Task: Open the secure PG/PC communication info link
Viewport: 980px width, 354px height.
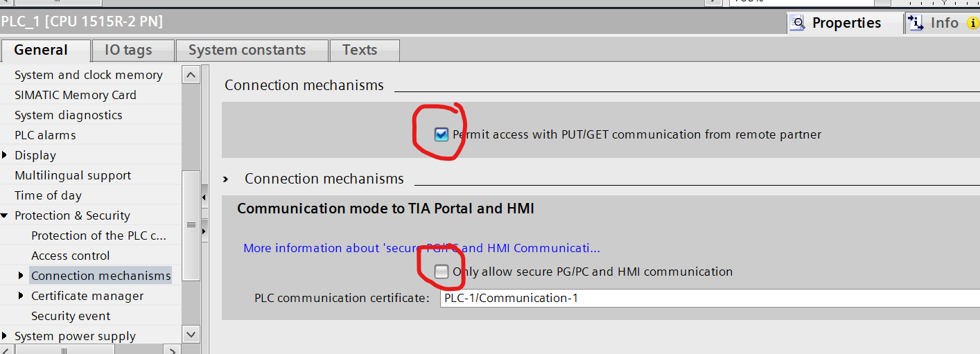Action: (x=421, y=248)
